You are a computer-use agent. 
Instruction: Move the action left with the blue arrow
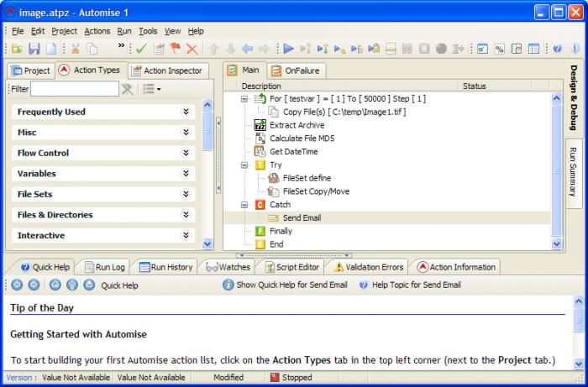tap(247, 49)
